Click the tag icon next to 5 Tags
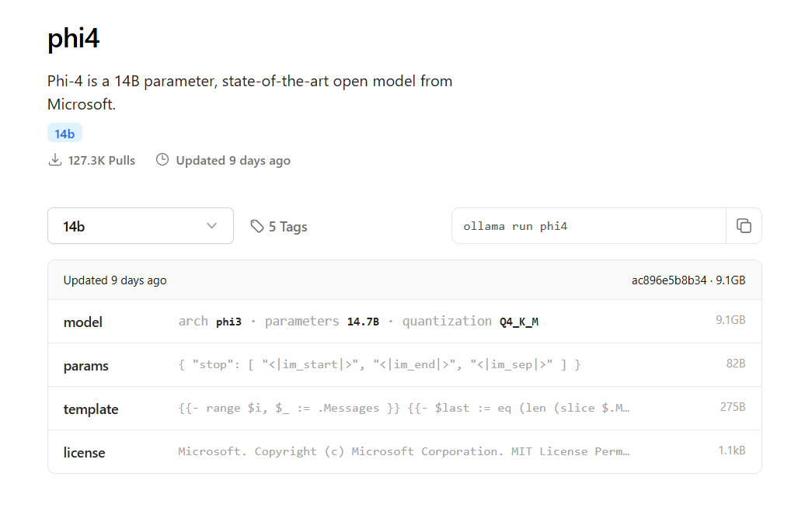The height and width of the screenshot is (508, 812). point(257,226)
